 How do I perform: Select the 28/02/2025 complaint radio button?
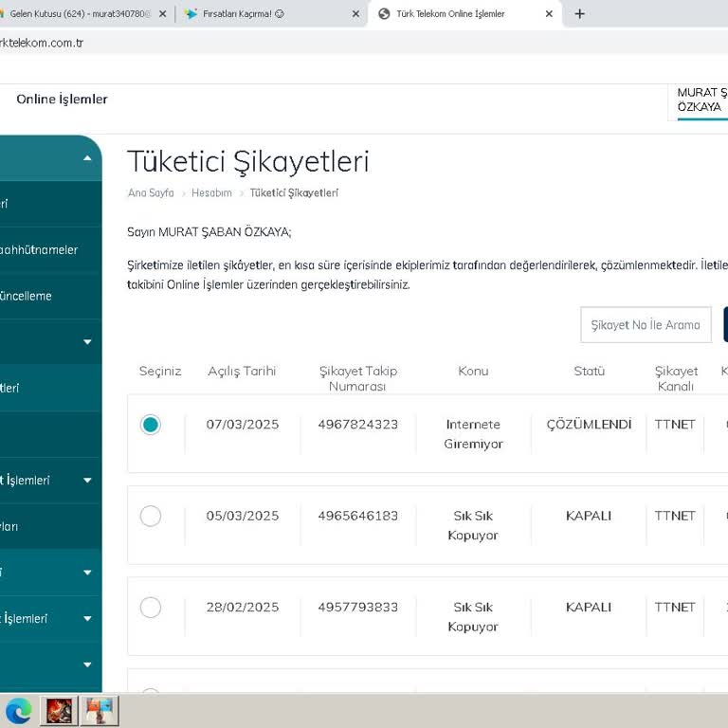point(151,608)
